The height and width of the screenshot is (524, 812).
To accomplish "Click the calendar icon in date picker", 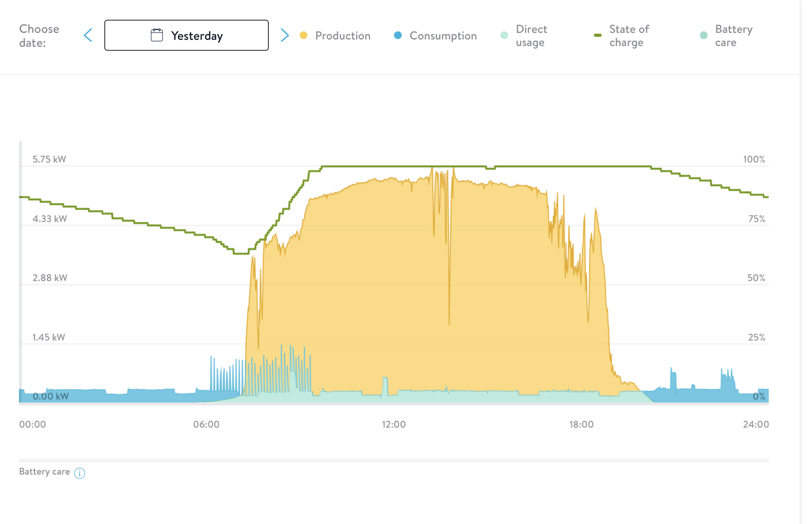I will [157, 35].
